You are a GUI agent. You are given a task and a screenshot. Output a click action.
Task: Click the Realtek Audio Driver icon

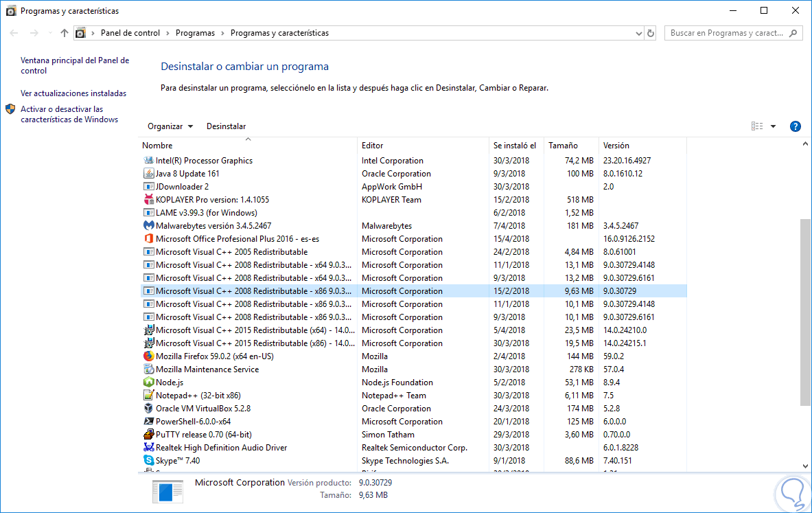click(x=149, y=447)
